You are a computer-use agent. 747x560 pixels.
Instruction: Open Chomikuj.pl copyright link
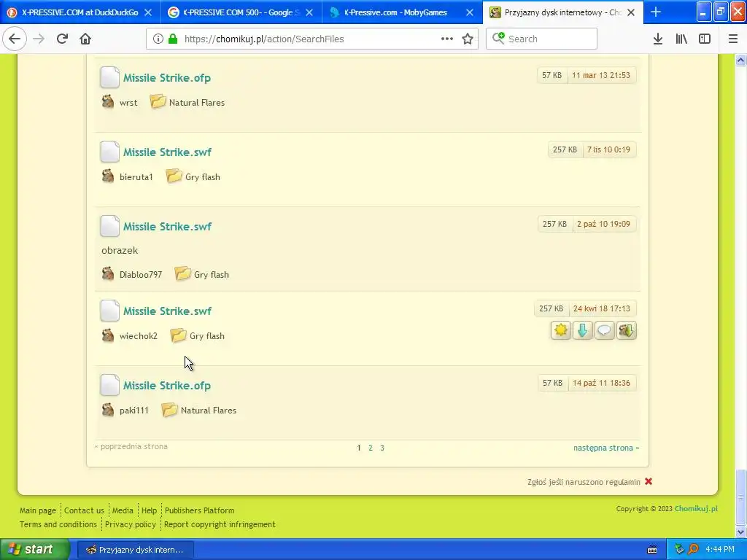[x=696, y=508]
